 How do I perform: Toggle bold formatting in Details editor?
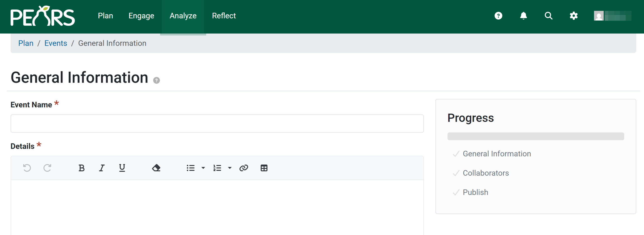81,168
